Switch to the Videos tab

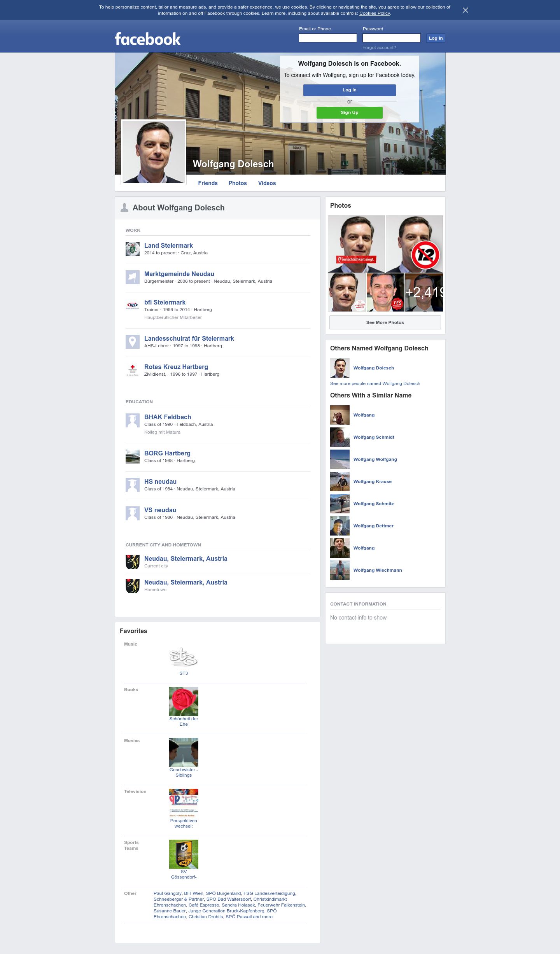(x=267, y=183)
